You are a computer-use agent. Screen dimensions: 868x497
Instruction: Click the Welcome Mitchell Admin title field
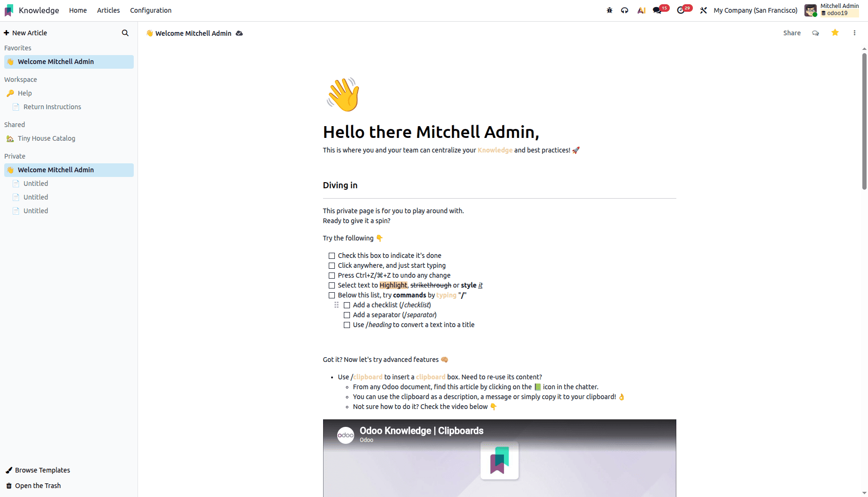(x=193, y=33)
